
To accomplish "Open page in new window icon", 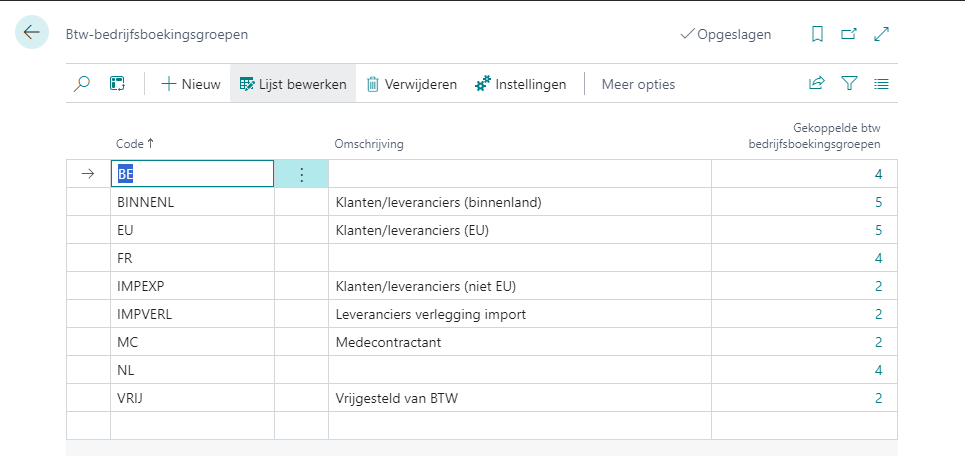I will (849, 34).
